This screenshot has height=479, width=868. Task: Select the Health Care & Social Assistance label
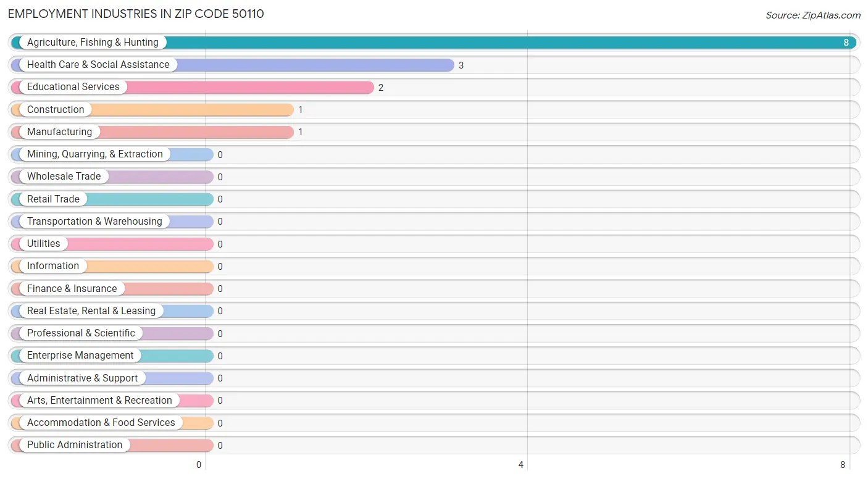click(x=98, y=65)
